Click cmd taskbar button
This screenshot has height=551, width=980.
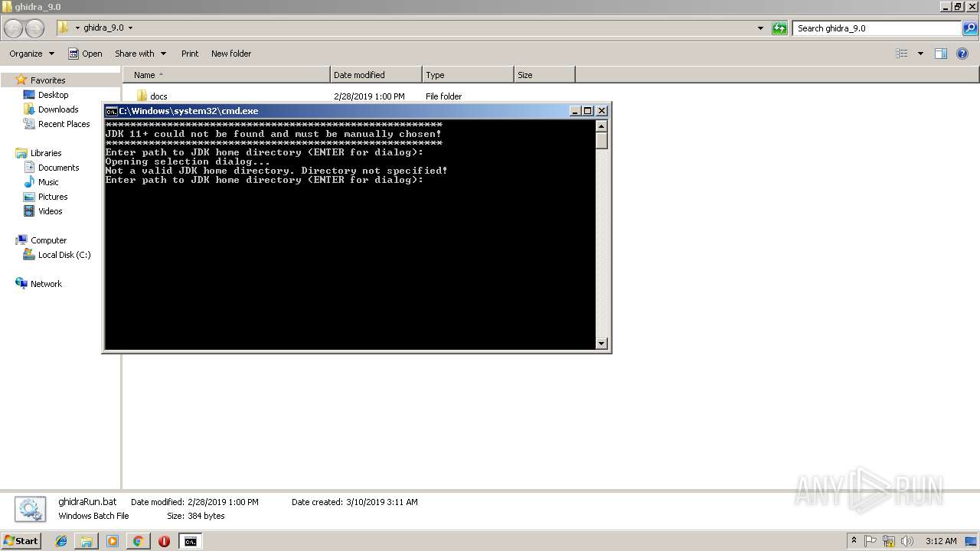tap(190, 541)
